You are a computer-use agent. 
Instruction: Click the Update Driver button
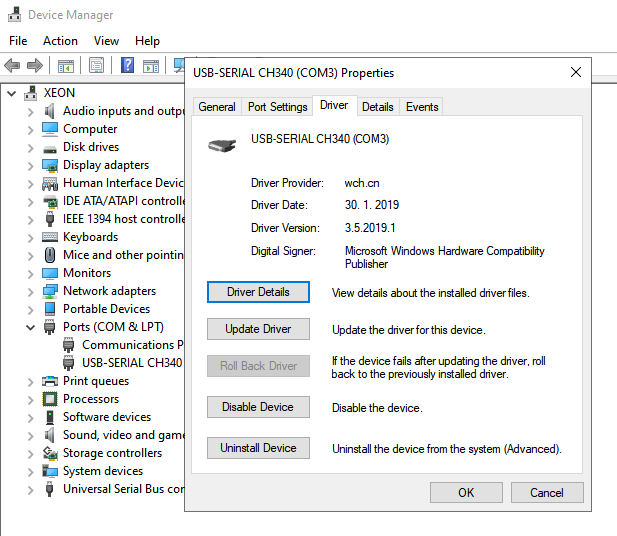pos(258,329)
